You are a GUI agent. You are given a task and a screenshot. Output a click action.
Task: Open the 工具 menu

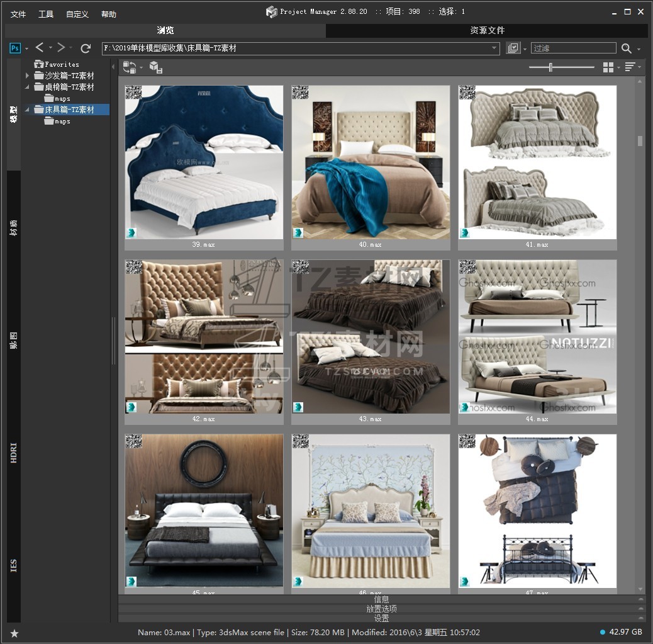(x=46, y=14)
